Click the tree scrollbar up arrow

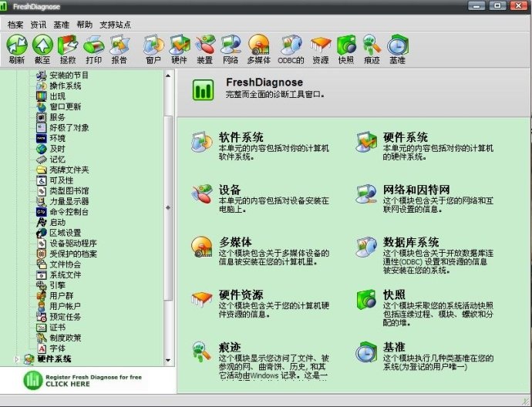coord(168,76)
